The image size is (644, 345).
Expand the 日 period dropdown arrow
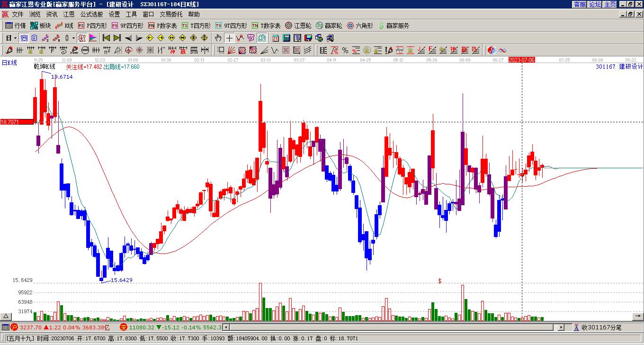coord(15,38)
